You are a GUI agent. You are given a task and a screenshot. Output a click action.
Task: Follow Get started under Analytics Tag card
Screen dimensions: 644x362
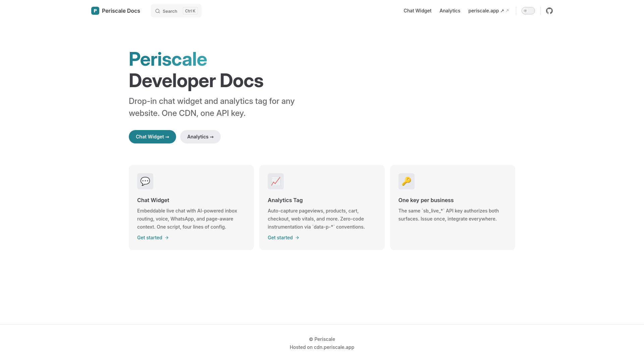283,238
